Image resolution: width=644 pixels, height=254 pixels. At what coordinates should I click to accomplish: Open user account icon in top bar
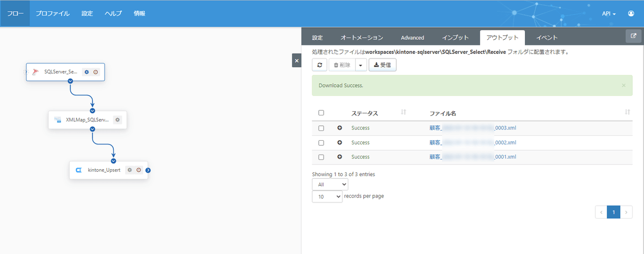click(x=631, y=13)
